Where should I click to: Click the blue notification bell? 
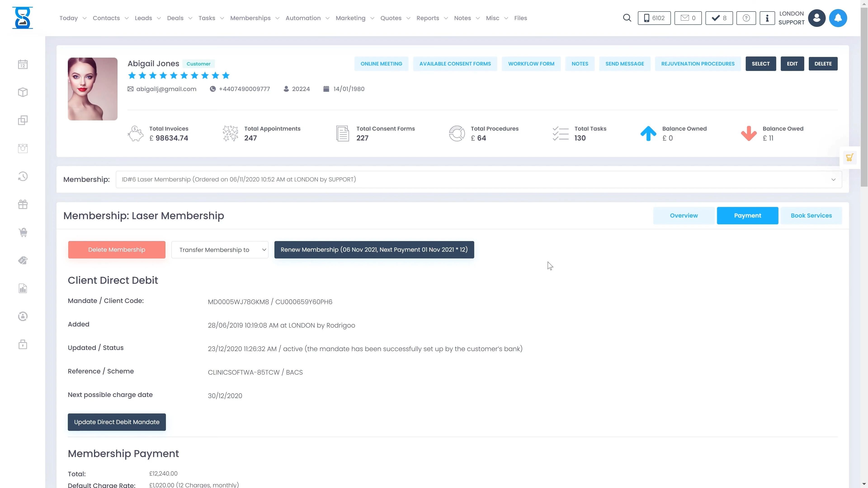click(838, 18)
